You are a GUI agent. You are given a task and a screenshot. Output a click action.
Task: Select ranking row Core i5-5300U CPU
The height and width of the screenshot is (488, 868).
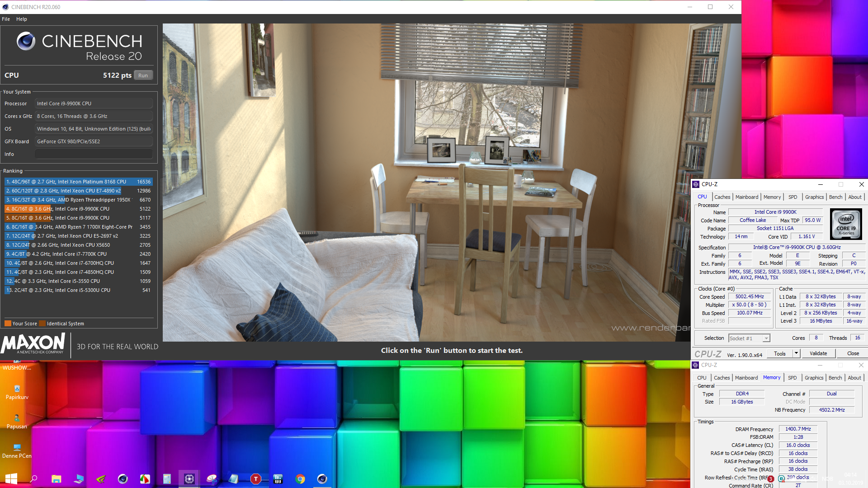coord(79,290)
